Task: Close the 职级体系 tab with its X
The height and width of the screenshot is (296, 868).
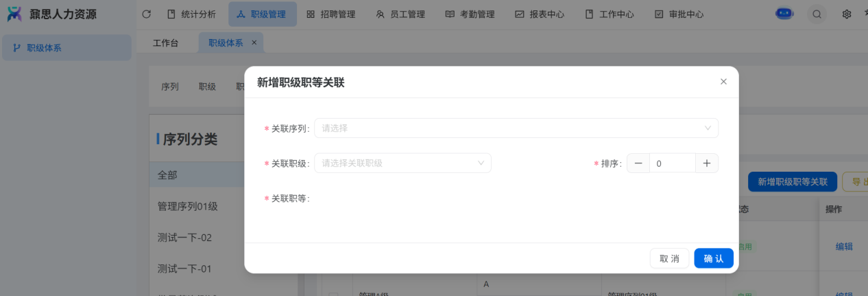Action: (254, 43)
